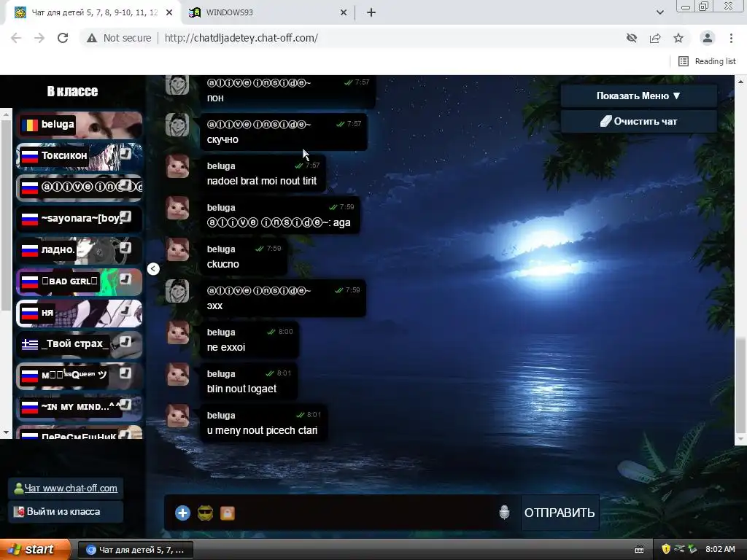Click the message 'эхх'
Screen dimensions: 747x560
coord(215,306)
